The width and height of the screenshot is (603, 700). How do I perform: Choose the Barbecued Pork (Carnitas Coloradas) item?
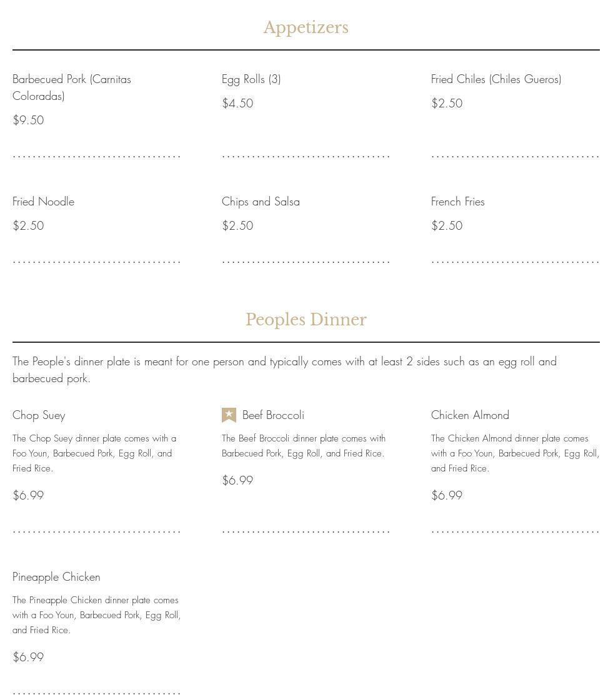pos(72,87)
